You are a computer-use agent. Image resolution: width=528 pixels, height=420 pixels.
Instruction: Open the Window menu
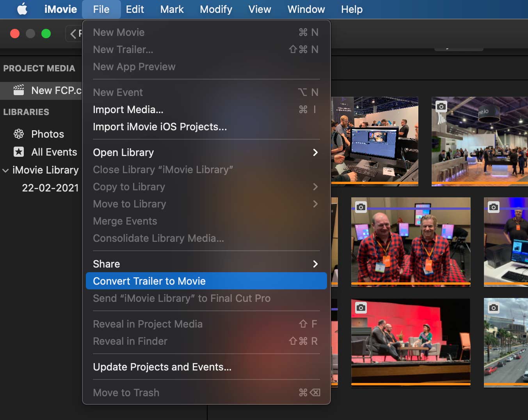click(x=306, y=9)
